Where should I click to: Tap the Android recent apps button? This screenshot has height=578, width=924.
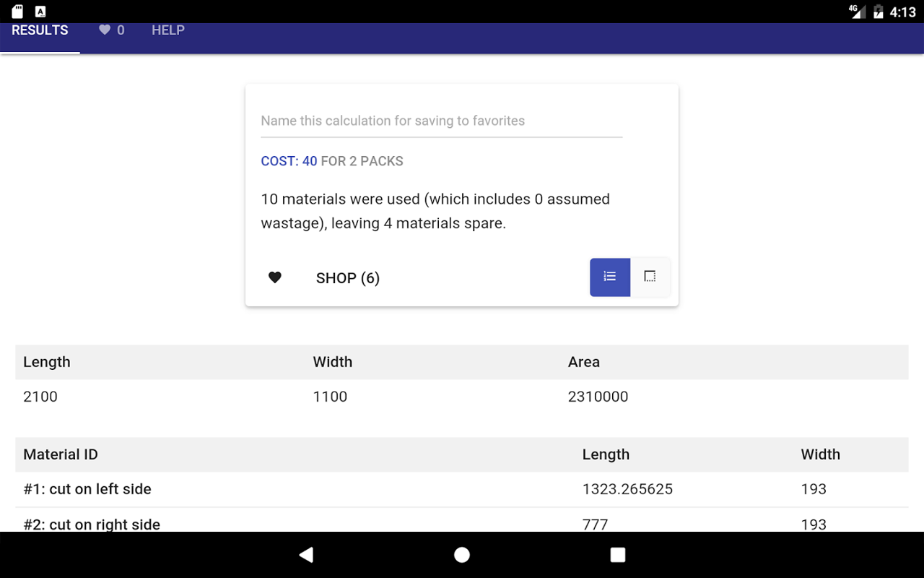617,555
